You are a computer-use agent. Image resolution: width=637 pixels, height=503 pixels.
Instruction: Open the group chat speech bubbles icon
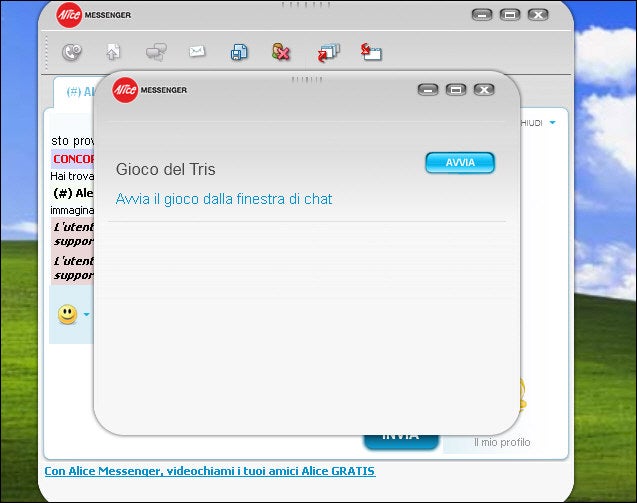click(x=156, y=52)
